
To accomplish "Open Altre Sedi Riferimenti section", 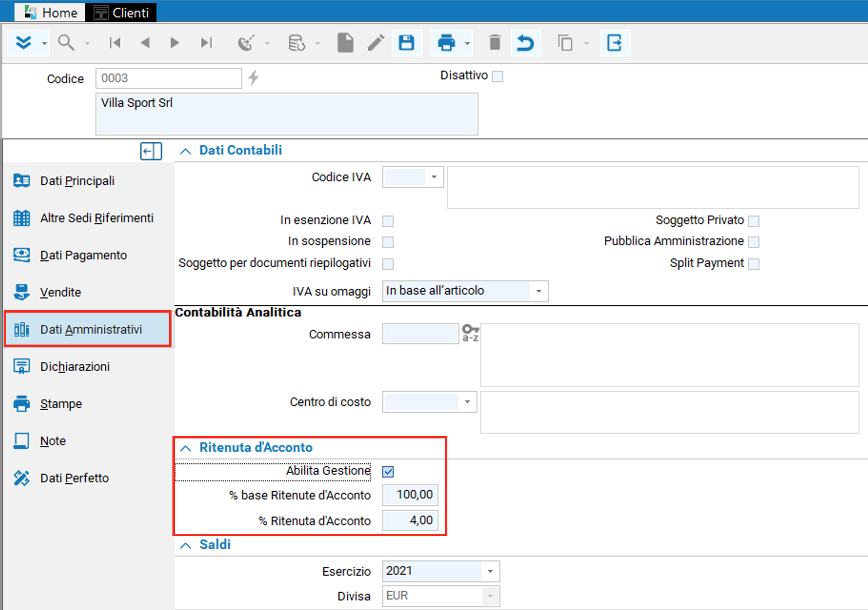I will coord(88,218).
